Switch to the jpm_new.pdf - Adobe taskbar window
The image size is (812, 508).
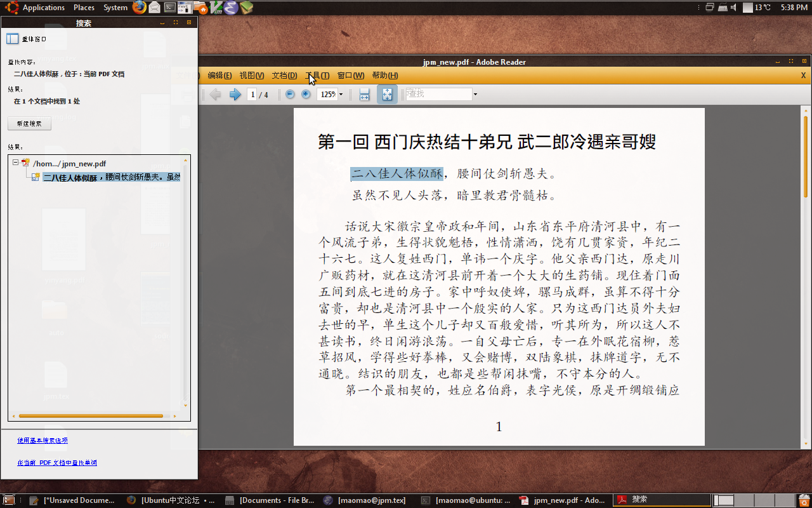coord(563,500)
